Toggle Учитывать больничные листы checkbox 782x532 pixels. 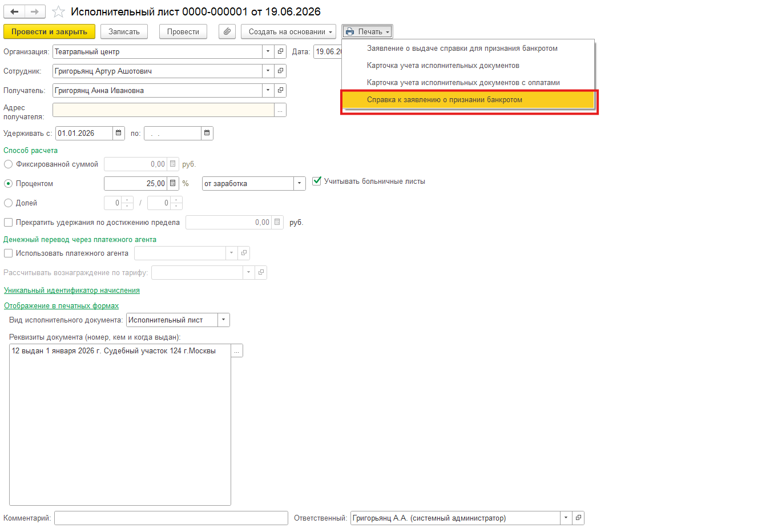pos(317,181)
